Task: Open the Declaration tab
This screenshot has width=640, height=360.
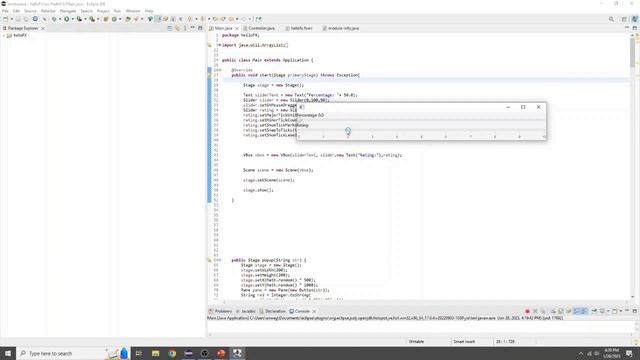Action: (x=275, y=311)
